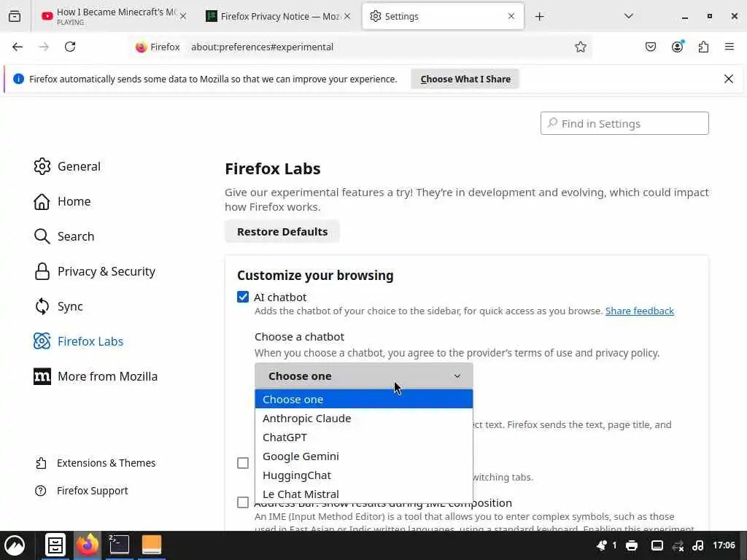
Task: Click the printer icon in system tray
Action: tap(632, 545)
